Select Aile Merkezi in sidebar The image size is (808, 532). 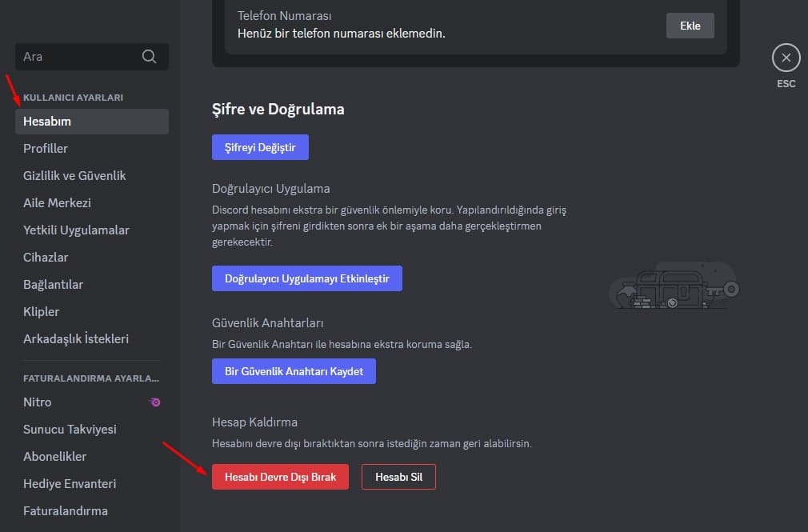tap(57, 203)
